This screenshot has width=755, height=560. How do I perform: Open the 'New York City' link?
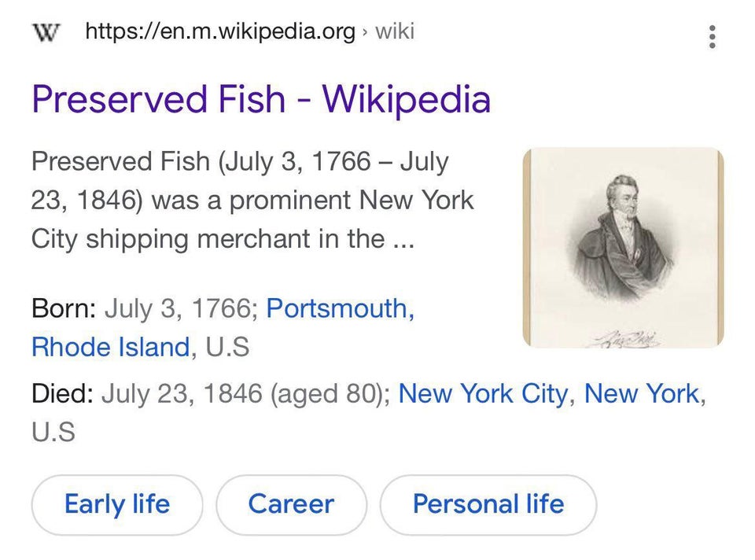(x=484, y=394)
